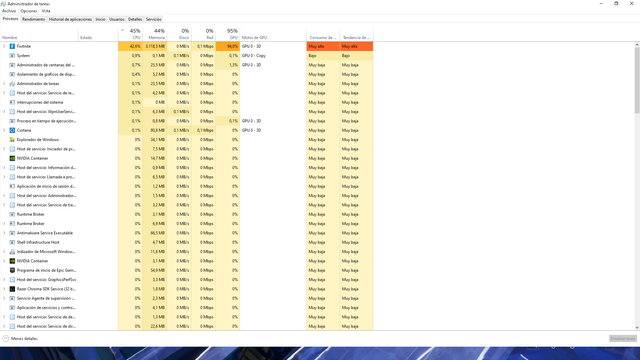
Task: Click the Fortnite process icon
Action: [x=12, y=46]
